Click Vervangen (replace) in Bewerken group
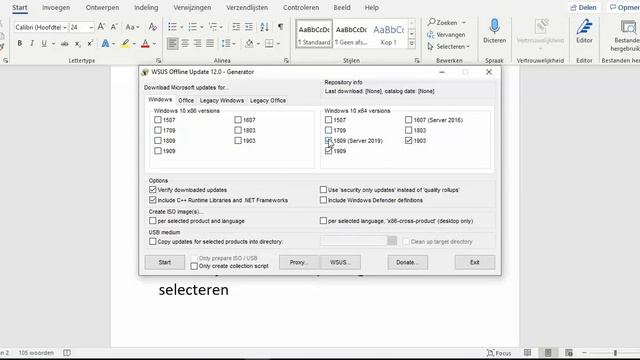The image size is (640, 360). (446, 35)
